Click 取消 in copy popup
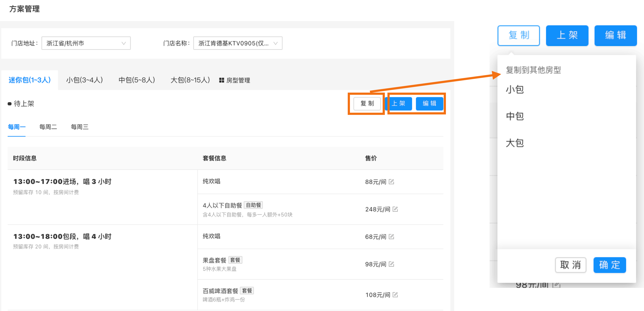The image size is (644, 311). tap(570, 265)
